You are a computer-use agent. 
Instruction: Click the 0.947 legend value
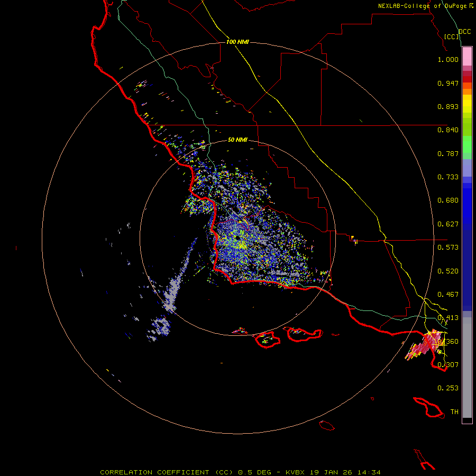[448, 83]
